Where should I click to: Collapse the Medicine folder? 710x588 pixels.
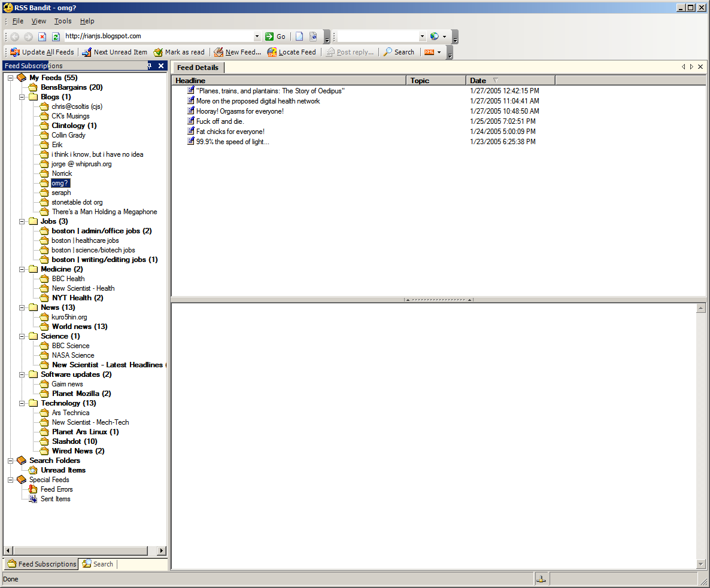pyautogui.click(x=22, y=269)
